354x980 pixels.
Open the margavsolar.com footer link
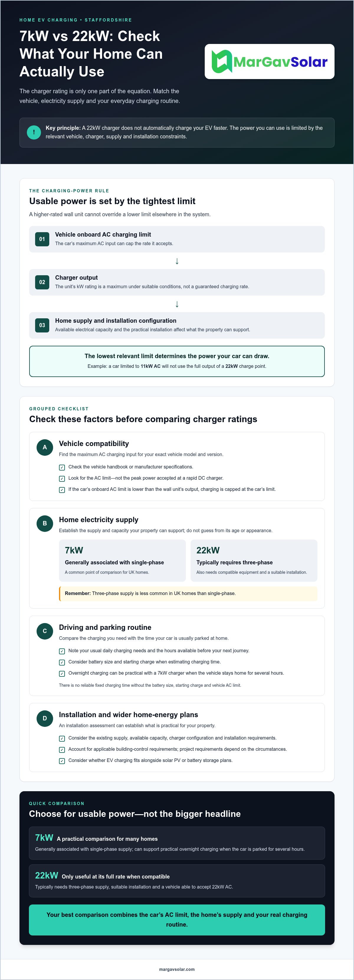click(177, 969)
